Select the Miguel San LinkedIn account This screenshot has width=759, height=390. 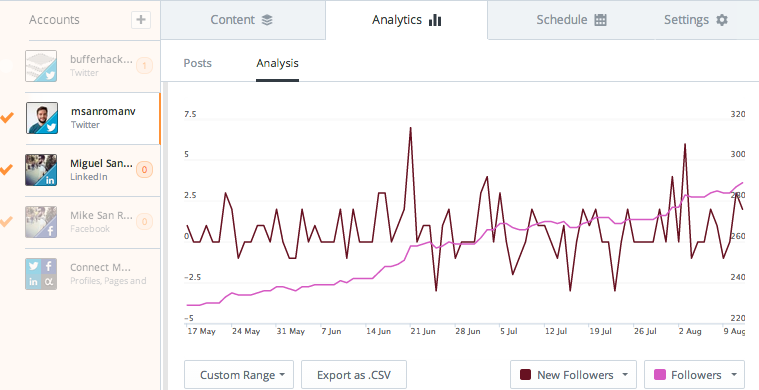point(92,170)
